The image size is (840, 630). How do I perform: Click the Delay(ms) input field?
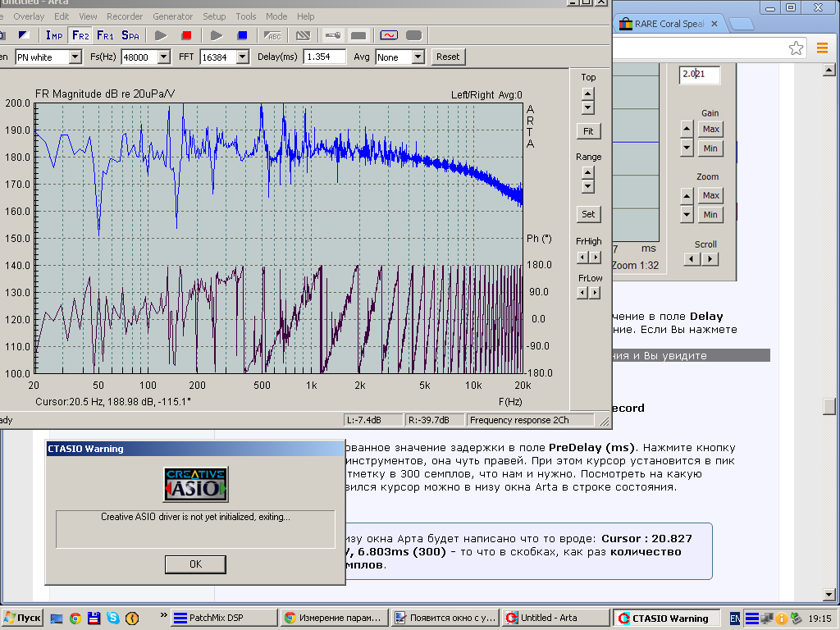[x=325, y=57]
